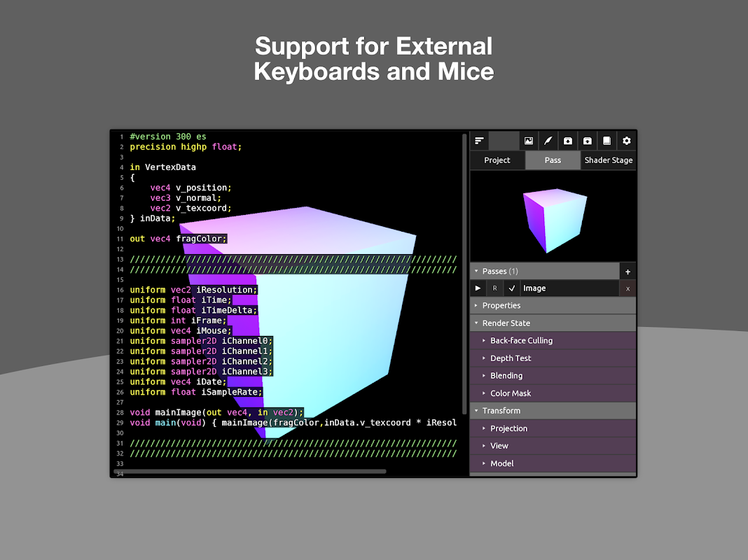Click 'uniform int iFrame;' line
This screenshot has height=560, width=748.
pos(178,321)
